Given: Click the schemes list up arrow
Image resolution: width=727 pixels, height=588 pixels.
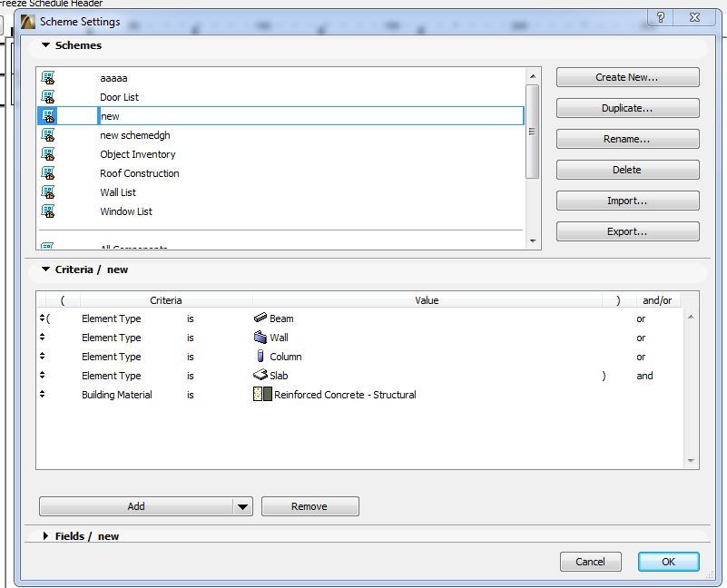Looking at the screenshot, I should pos(533,75).
